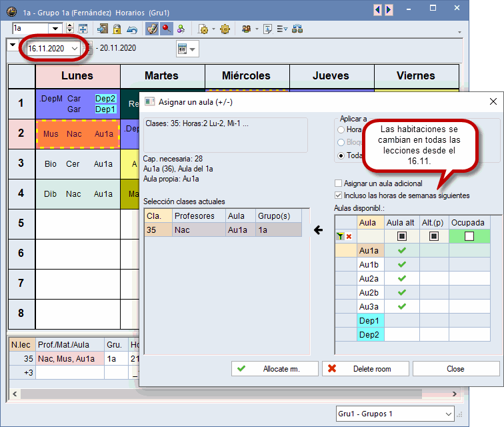Click the Ocupada column header

click(469, 223)
